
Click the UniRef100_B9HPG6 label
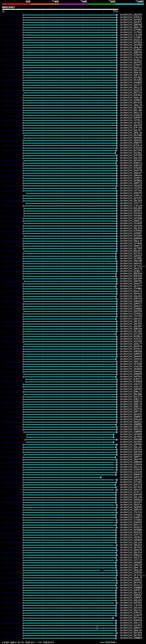pyautogui.click(x=131, y=620)
